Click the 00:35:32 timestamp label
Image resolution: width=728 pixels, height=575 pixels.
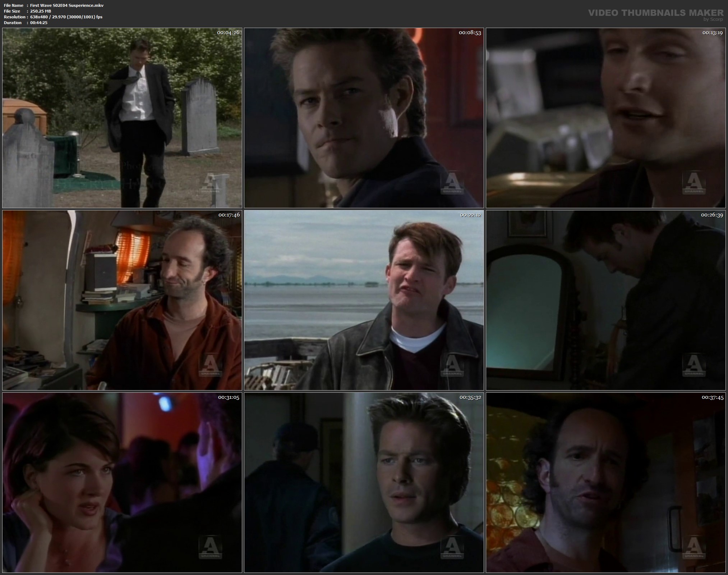pyautogui.click(x=470, y=397)
